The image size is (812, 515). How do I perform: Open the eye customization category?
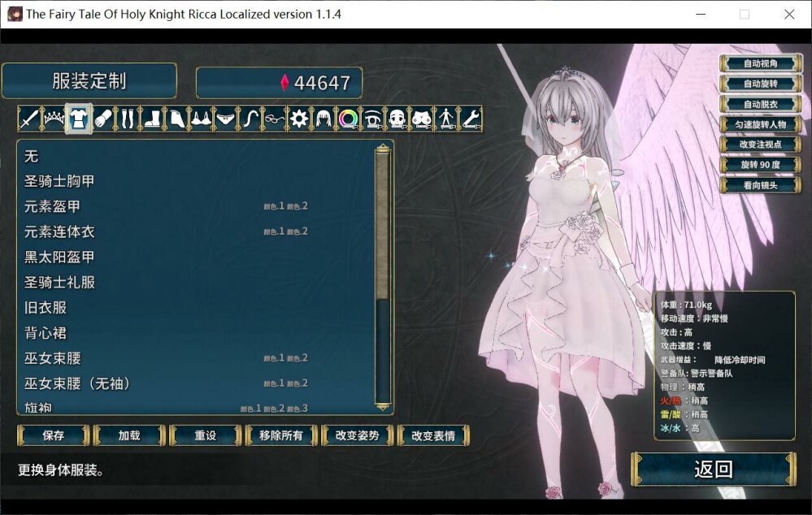(x=373, y=119)
